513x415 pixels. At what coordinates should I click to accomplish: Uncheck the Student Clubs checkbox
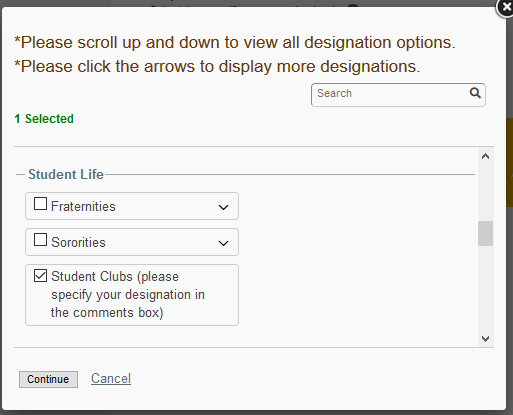(40, 276)
